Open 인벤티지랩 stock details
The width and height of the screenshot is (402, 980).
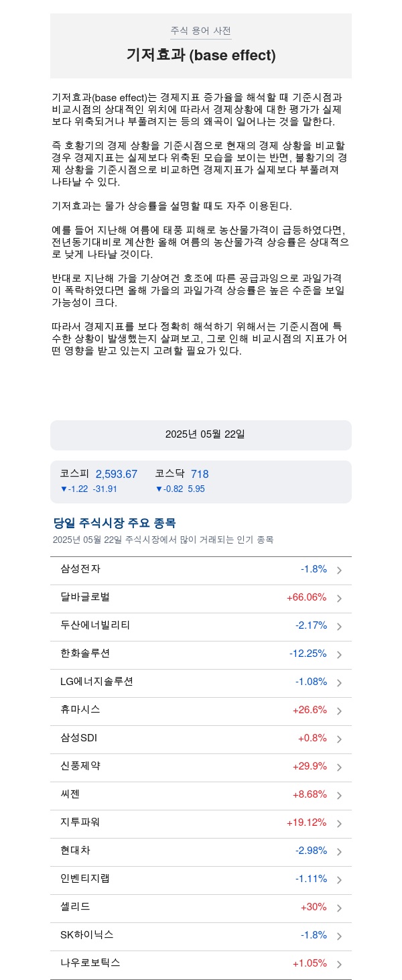[x=201, y=879]
